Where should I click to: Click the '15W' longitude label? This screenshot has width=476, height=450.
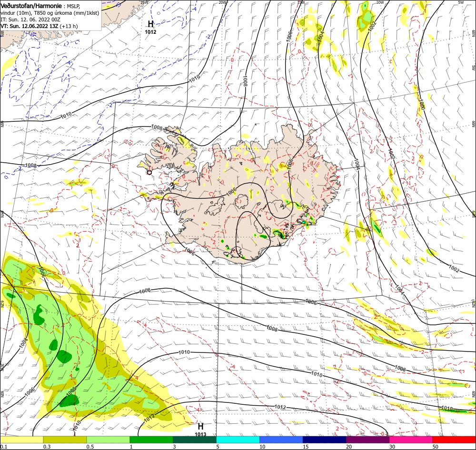[x=301, y=2]
